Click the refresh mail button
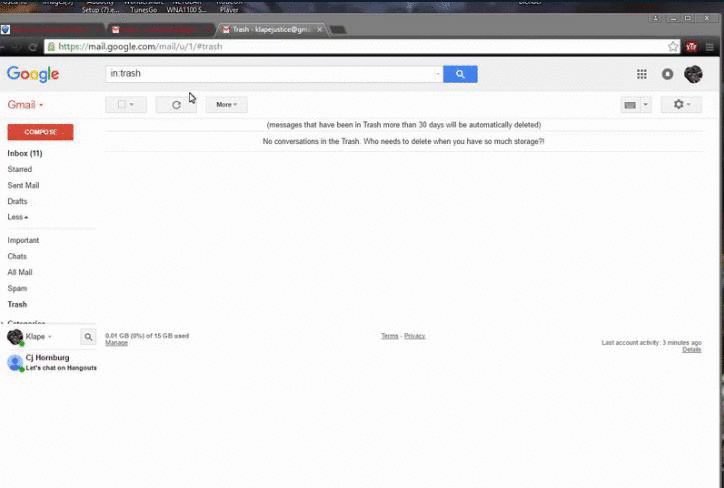 pyautogui.click(x=176, y=105)
